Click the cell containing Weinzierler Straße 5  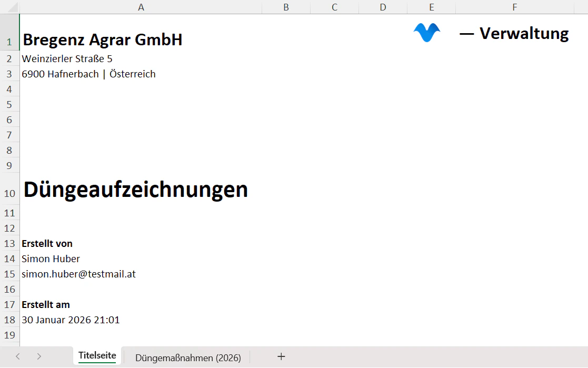(67, 58)
